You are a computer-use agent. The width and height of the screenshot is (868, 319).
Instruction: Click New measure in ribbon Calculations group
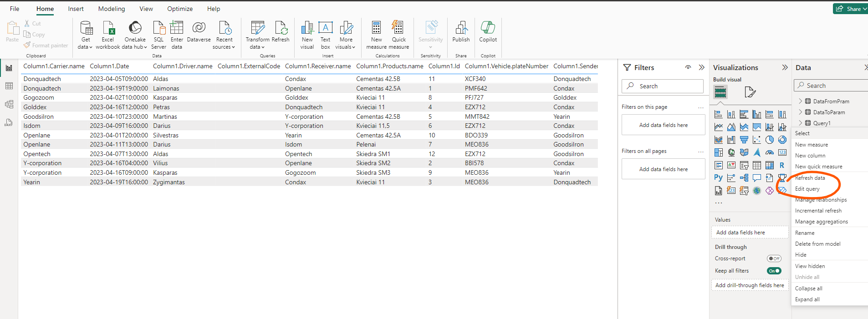click(376, 35)
